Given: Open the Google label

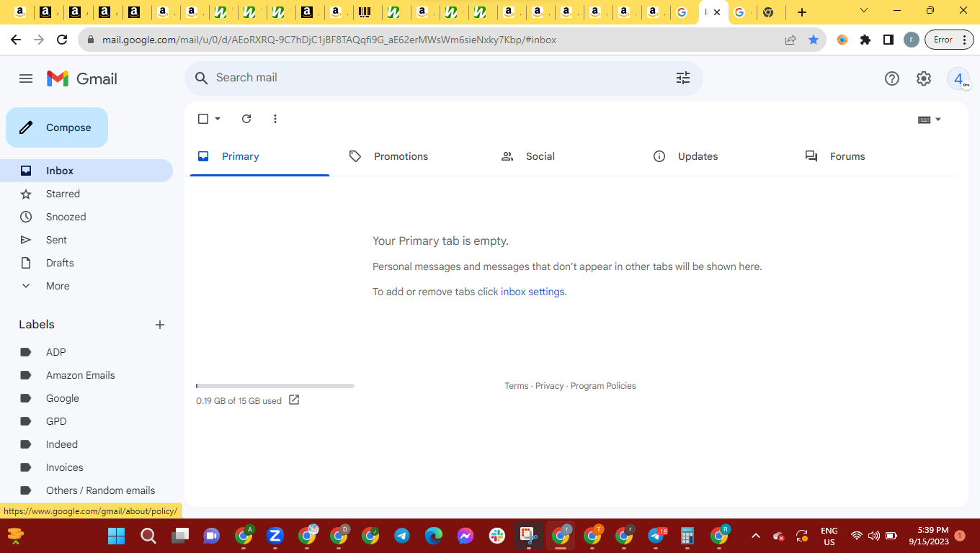Looking at the screenshot, I should [x=86, y=398].
